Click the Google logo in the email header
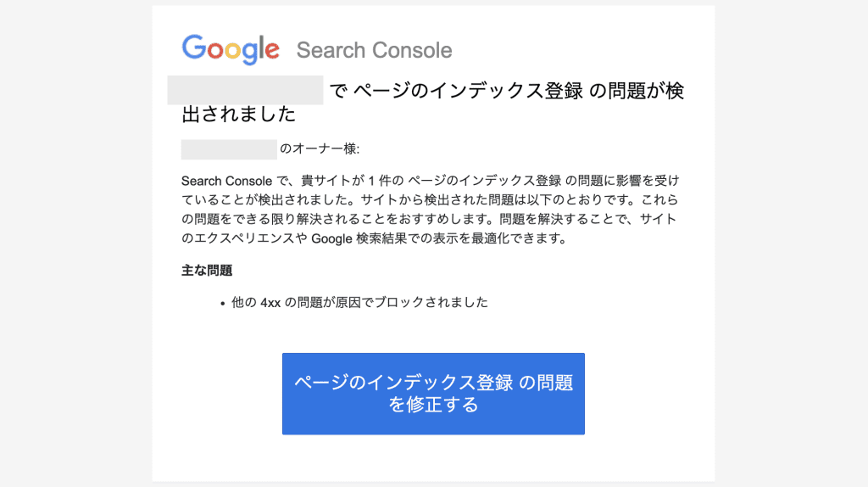Screen dimensions: 868x487 231,50
